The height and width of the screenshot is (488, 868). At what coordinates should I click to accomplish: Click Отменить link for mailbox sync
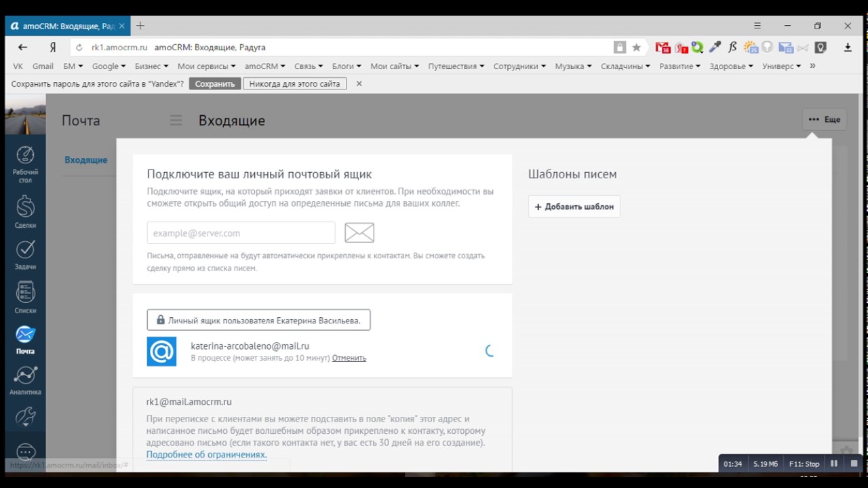tap(349, 358)
